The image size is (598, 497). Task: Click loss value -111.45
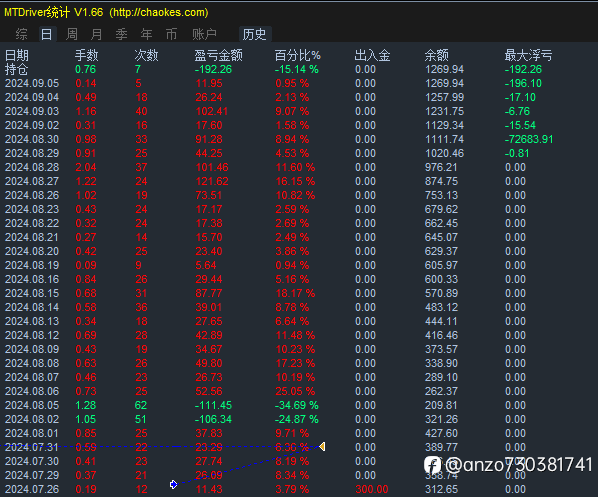coord(213,405)
